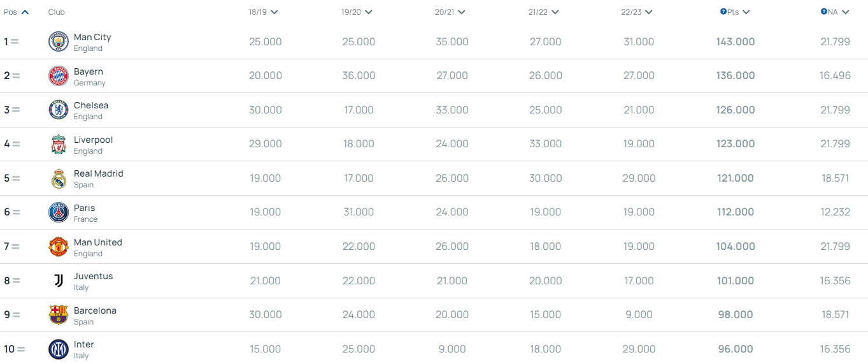Click the Juventus club logo

[x=59, y=280]
